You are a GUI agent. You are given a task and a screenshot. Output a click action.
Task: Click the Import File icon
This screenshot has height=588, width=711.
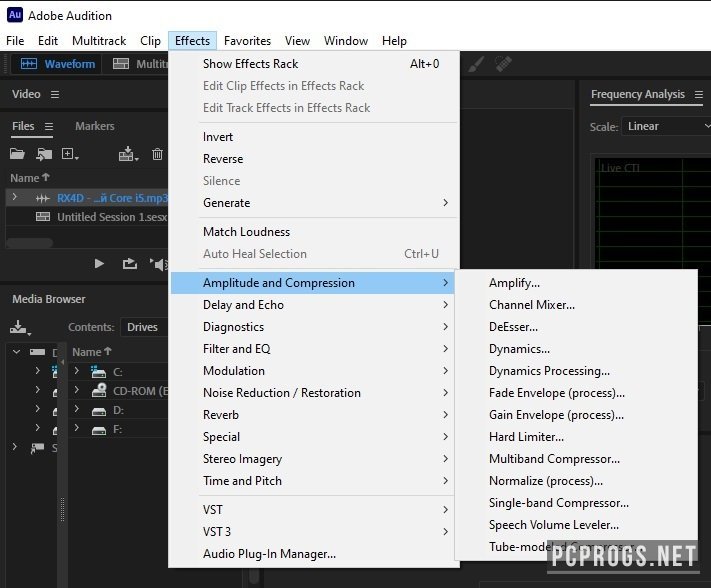[44, 154]
